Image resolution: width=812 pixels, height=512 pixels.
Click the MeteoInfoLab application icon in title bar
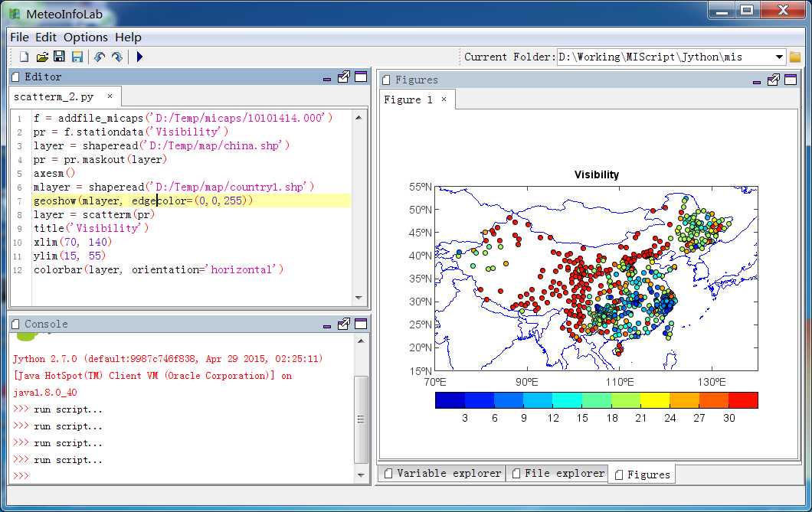pos(15,14)
